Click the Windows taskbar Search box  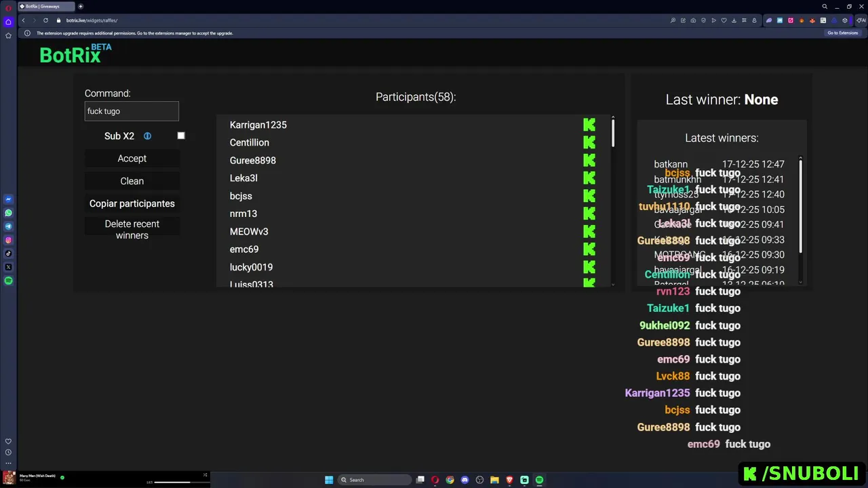pyautogui.click(x=375, y=480)
